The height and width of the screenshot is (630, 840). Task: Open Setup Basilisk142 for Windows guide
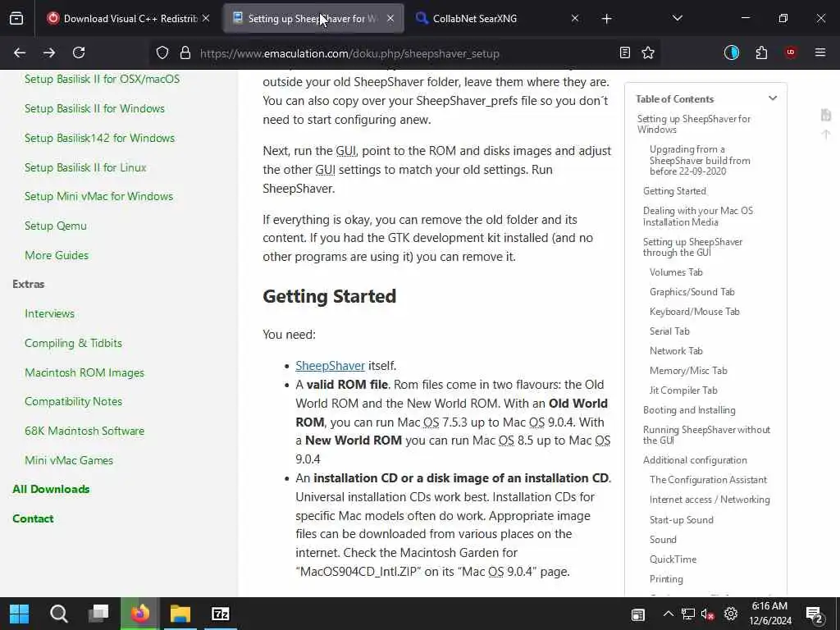coord(99,138)
